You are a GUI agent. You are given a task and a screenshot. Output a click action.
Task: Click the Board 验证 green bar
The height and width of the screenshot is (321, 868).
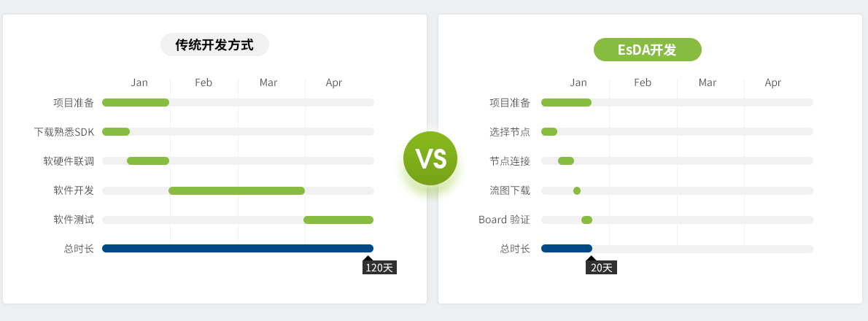586,220
